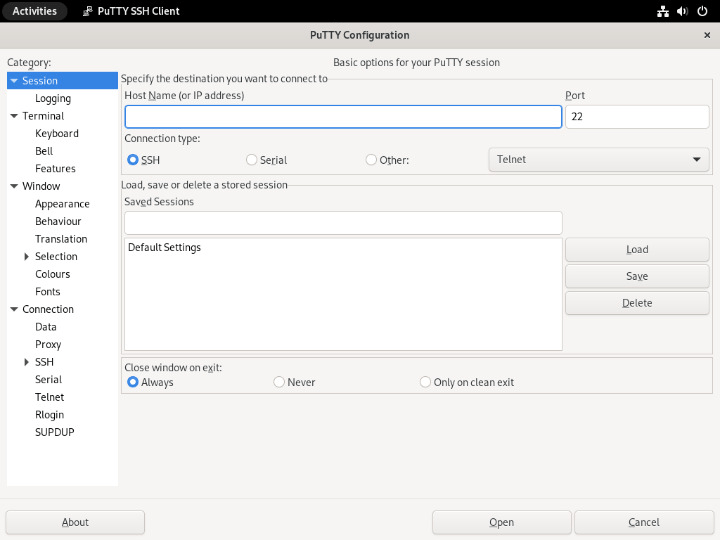Go to Appearance settings
This screenshot has width=720, height=540.
click(62, 204)
